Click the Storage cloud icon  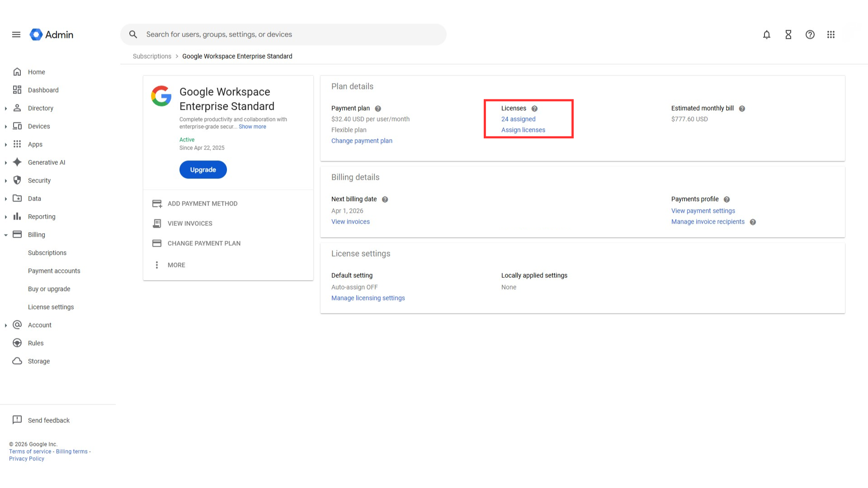[17, 361]
